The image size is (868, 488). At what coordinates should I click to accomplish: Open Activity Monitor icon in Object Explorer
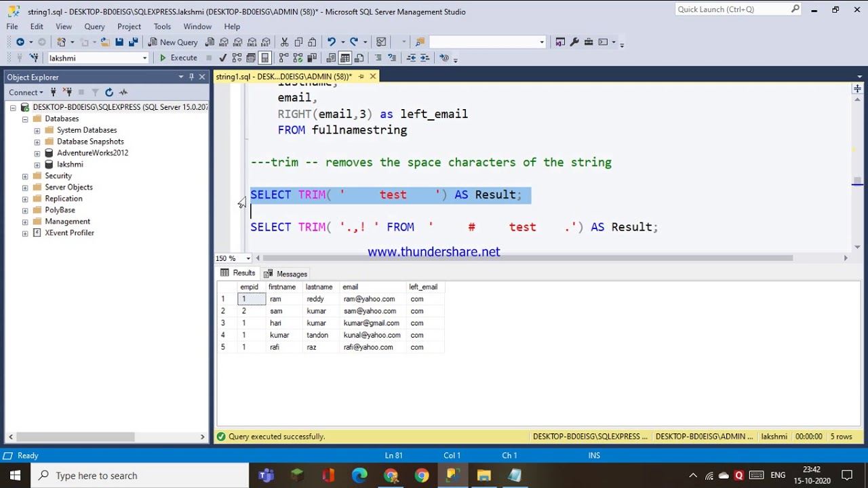(x=123, y=92)
